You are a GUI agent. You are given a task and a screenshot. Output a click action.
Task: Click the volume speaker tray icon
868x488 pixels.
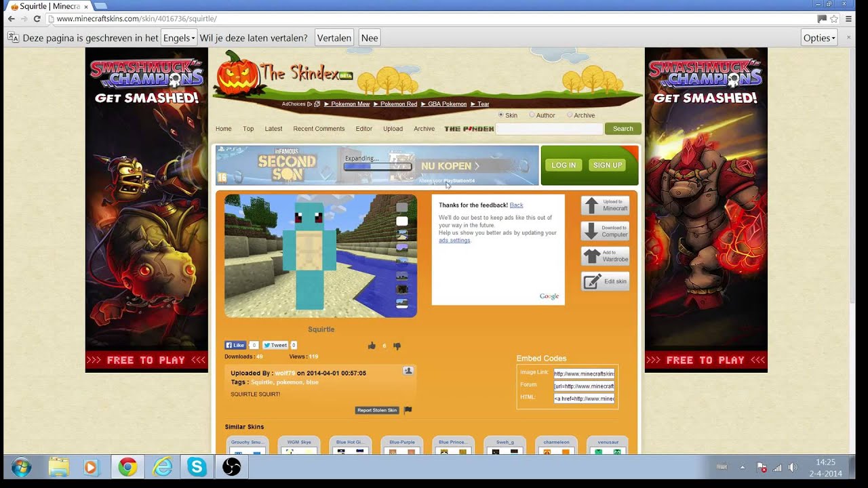793,468
